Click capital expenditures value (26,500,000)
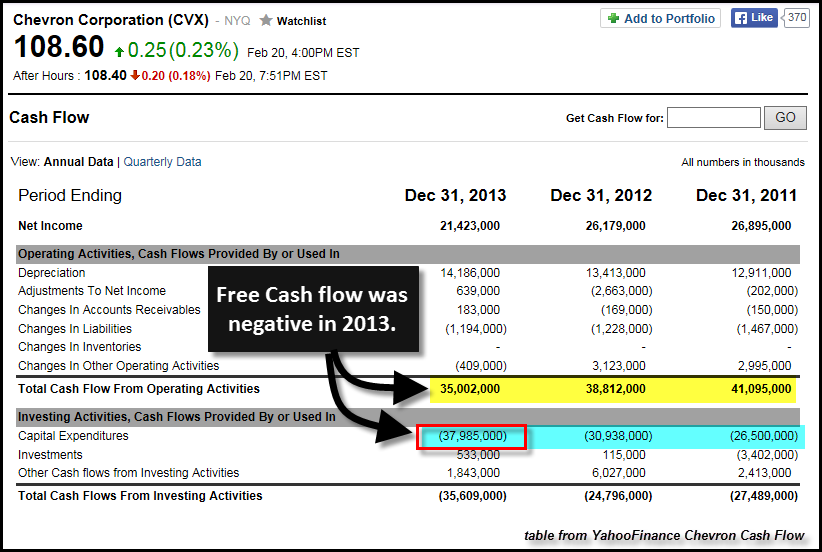Viewport: 822px width, 552px height. [x=764, y=436]
